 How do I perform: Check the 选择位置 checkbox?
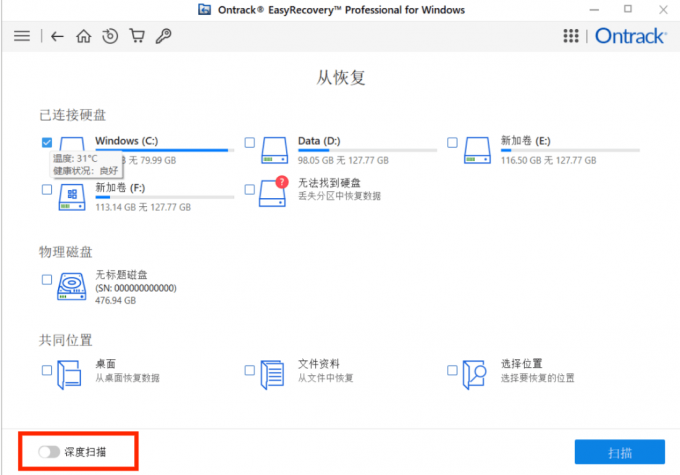(452, 370)
